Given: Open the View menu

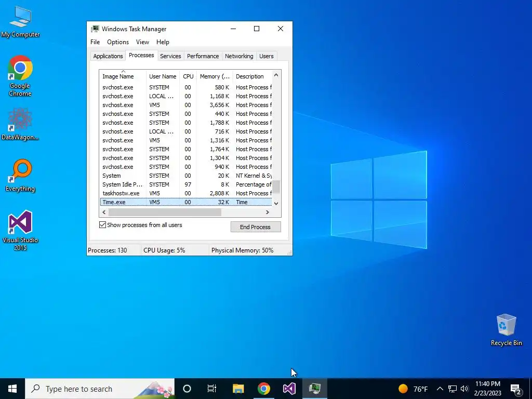Looking at the screenshot, I should [x=142, y=42].
